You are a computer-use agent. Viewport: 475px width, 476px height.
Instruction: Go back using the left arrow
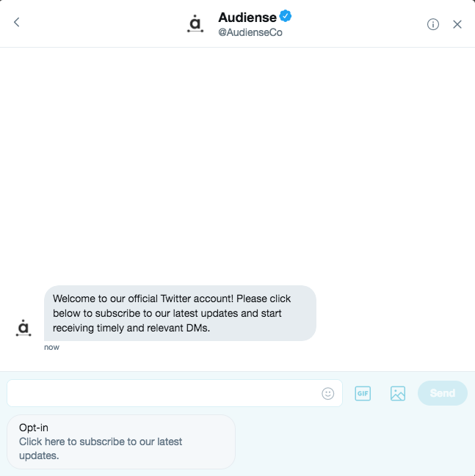click(x=17, y=22)
